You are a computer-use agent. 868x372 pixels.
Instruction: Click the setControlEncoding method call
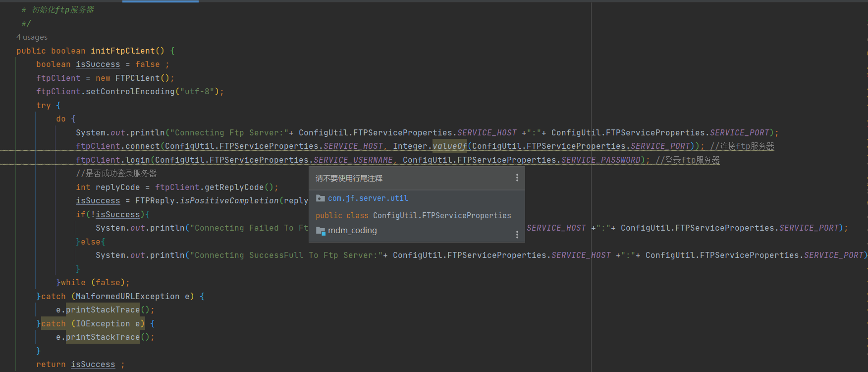pos(130,92)
